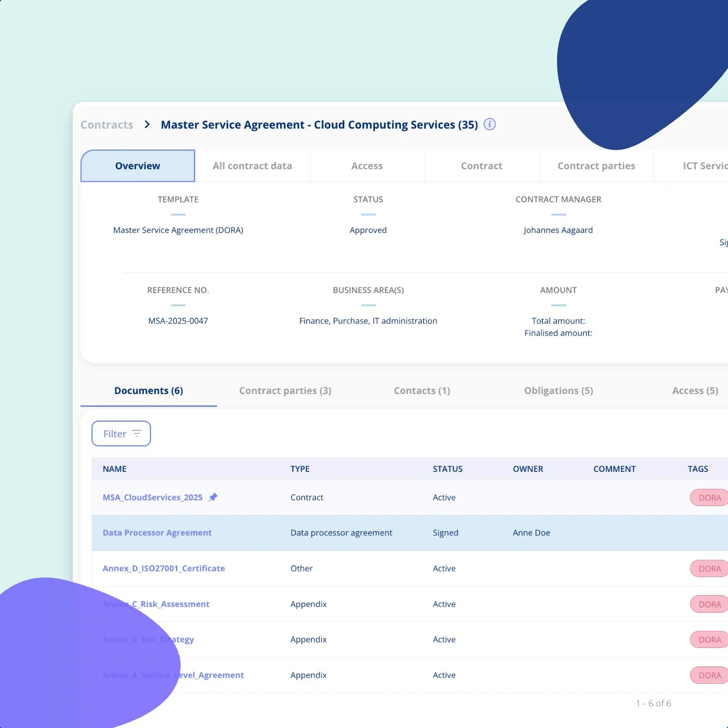Click the '1 - 6 of 6' pagination text
This screenshot has height=728, width=728.
[x=653, y=703]
